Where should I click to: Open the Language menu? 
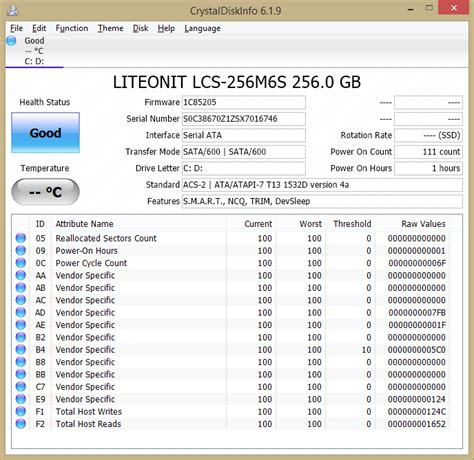tap(202, 28)
